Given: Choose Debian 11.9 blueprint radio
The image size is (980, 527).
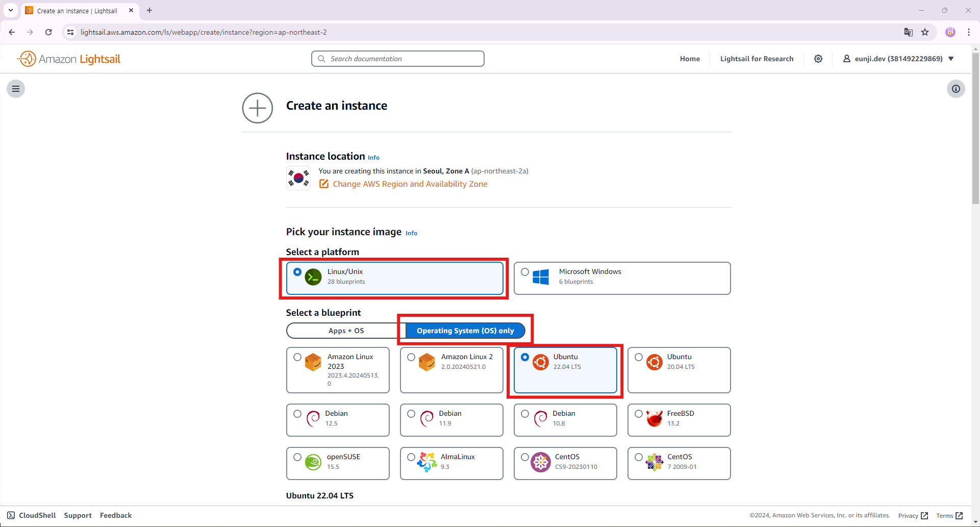Looking at the screenshot, I should coord(411,414).
